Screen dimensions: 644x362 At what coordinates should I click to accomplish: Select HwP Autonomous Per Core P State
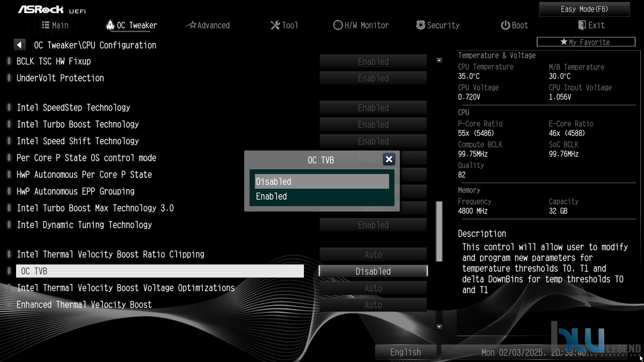[84, 175]
